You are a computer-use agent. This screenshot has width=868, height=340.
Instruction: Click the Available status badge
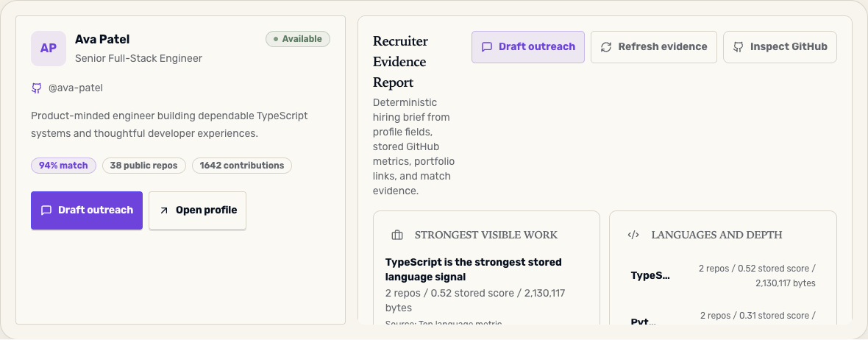point(298,39)
